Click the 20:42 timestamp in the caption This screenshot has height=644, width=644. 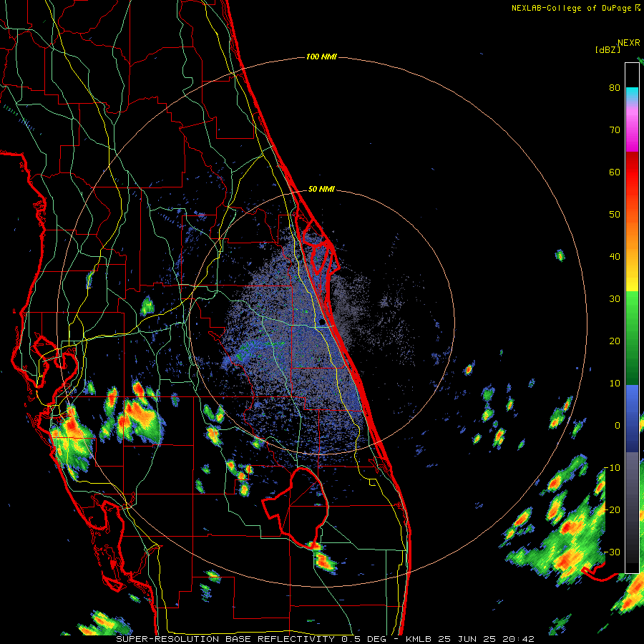tap(518, 639)
